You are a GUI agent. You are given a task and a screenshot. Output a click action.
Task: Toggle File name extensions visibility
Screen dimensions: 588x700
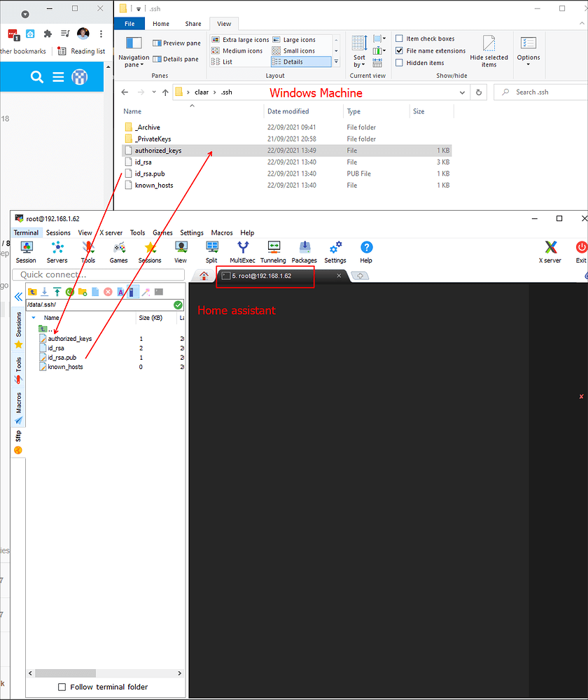click(398, 50)
